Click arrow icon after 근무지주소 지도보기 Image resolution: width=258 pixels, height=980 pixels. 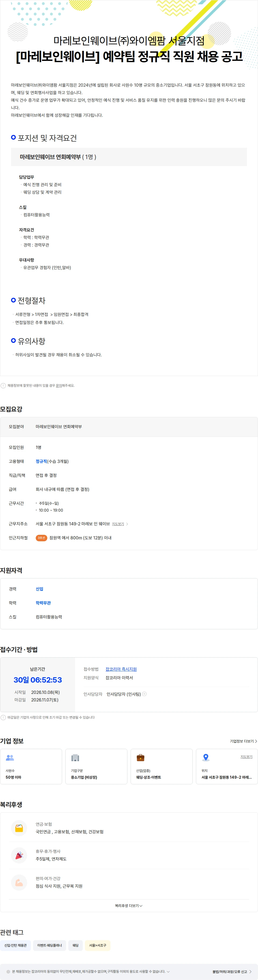pos(127,524)
